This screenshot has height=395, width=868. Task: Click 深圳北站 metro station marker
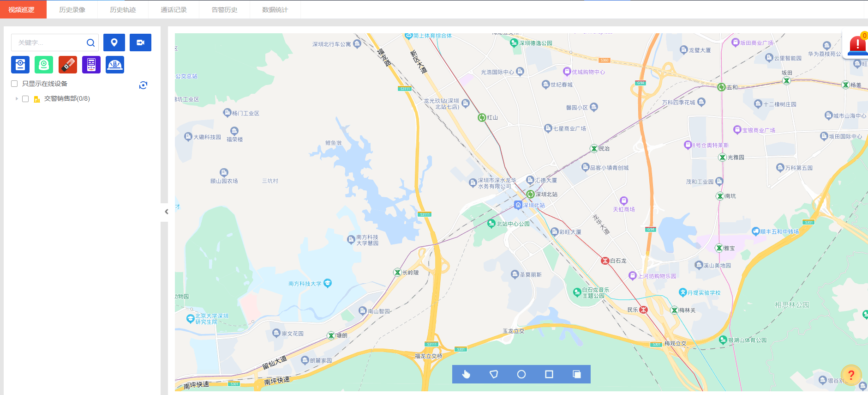[530, 194]
